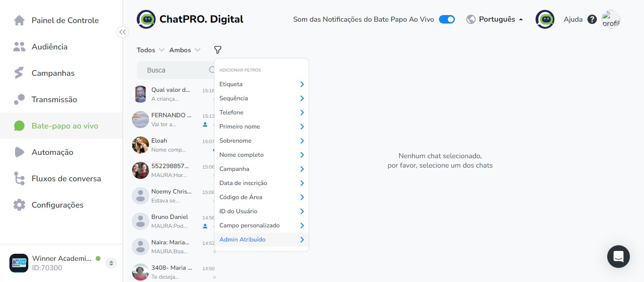
Task: Click the search magnifier icon in Busca
Action: [x=212, y=70]
